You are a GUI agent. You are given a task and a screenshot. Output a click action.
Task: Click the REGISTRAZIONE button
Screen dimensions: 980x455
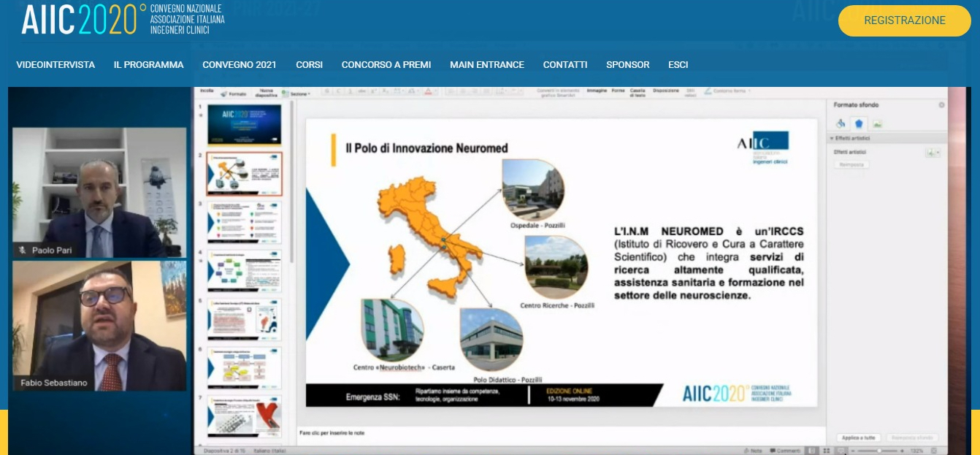click(904, 20)
